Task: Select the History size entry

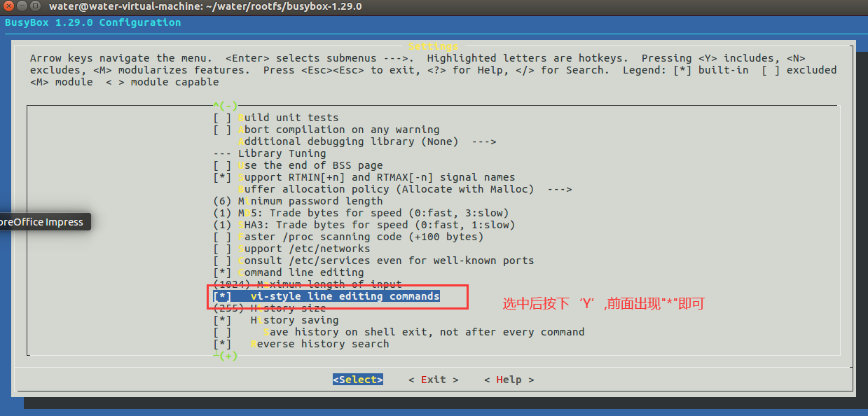Action: point(270,308)
